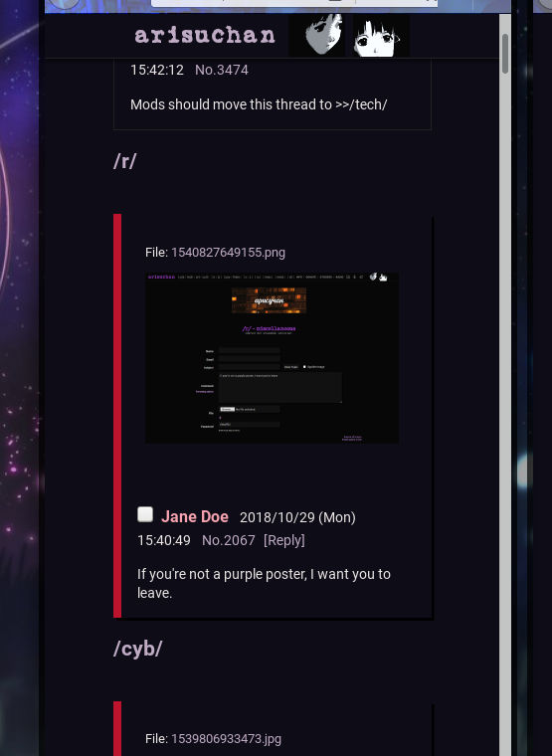Go to the /cyb/ board heading

(138, 649)
